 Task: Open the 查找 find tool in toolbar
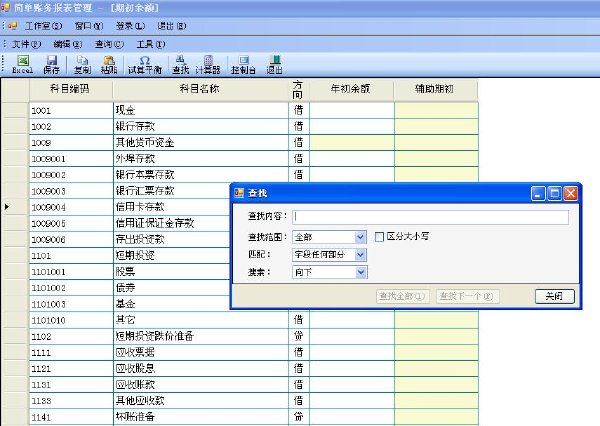[181, 64]
